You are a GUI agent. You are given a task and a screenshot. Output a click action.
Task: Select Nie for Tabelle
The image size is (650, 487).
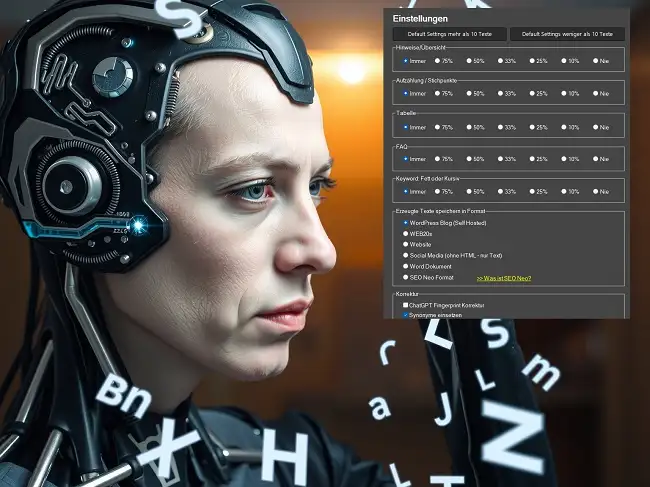(595, 127)
